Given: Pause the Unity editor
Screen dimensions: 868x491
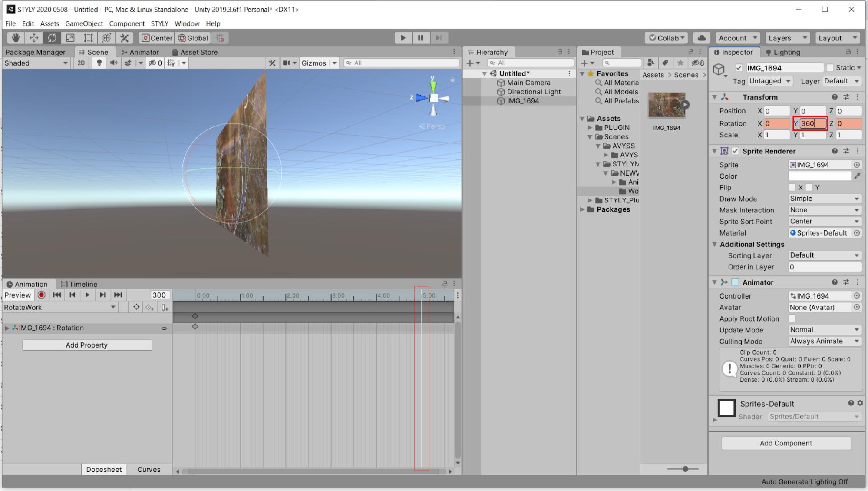Looking at the screenshot, I should click(421, 38).
